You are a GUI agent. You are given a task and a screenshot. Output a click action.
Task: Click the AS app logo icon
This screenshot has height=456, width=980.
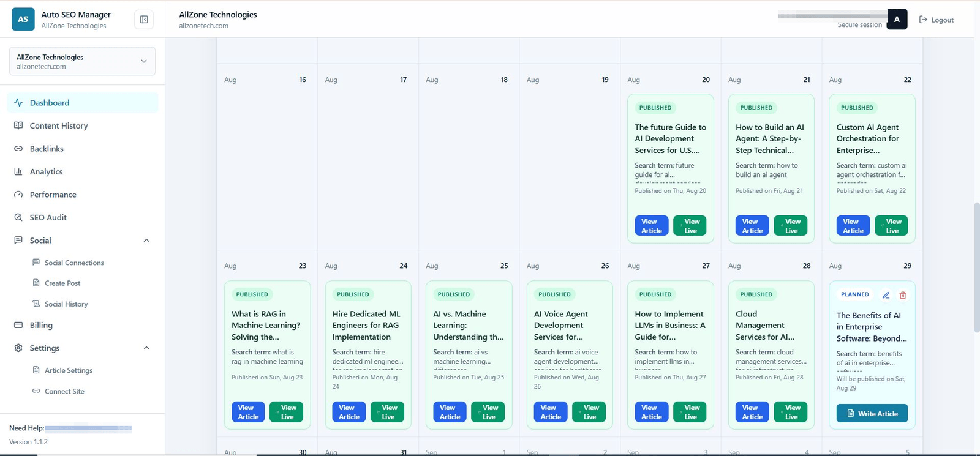tap(23, 19)
